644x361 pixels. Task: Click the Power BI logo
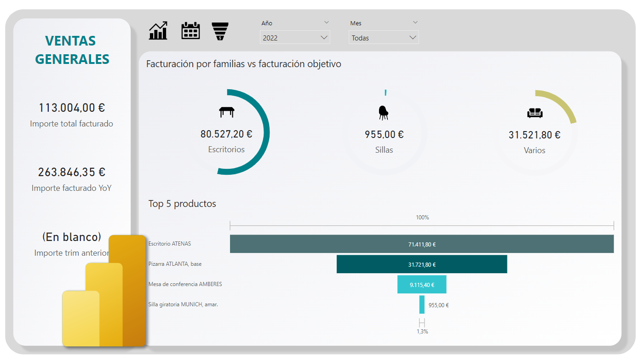pos(104,291)
